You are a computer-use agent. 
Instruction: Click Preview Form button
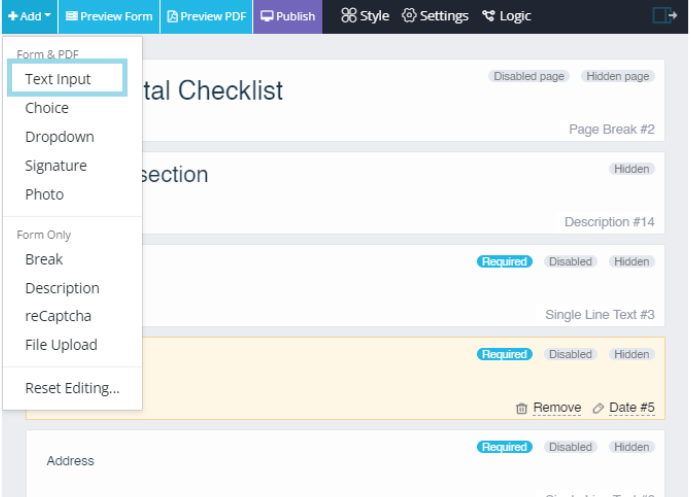pos(108,16)
